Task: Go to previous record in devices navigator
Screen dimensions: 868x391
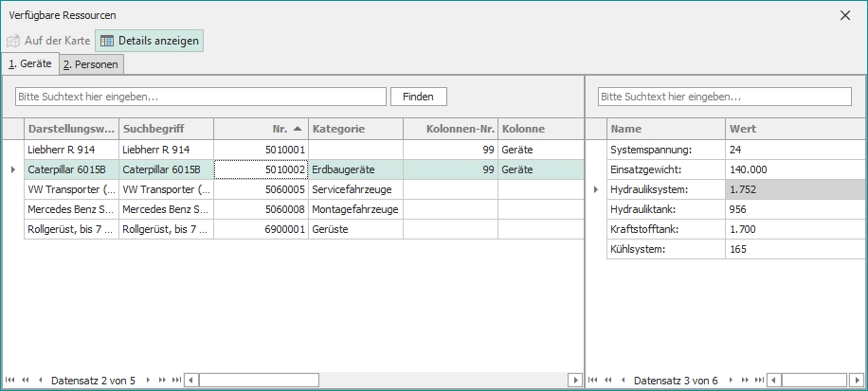Action: coord(40,380)
